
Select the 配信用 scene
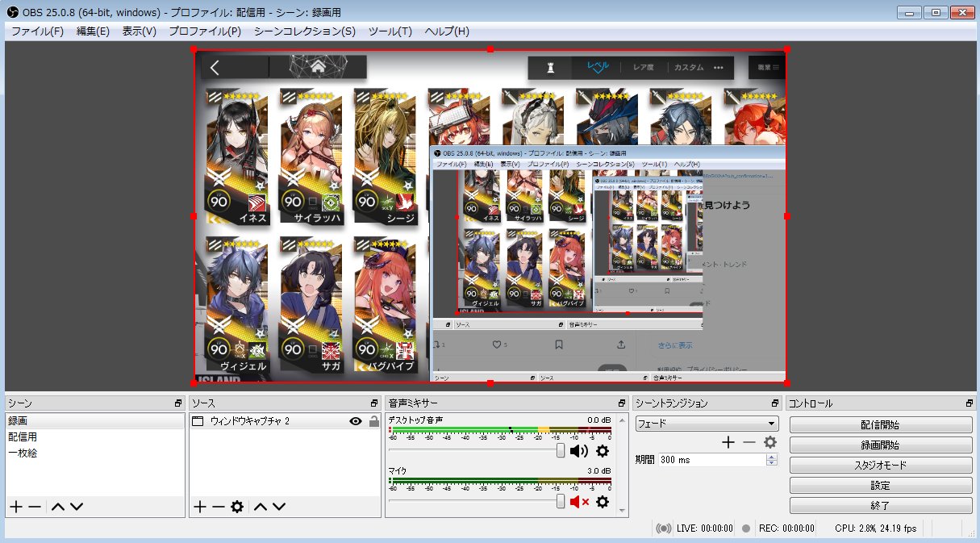point(95,436)
